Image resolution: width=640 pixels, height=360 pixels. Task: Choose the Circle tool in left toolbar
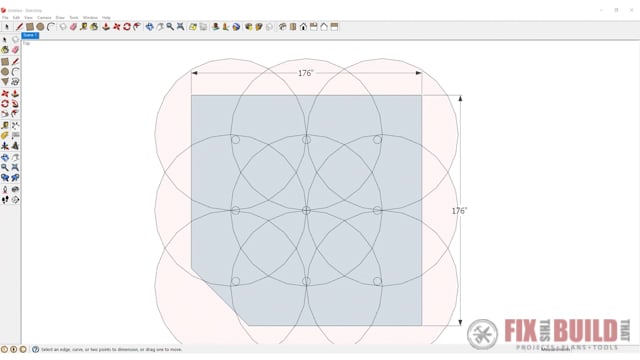5,72
